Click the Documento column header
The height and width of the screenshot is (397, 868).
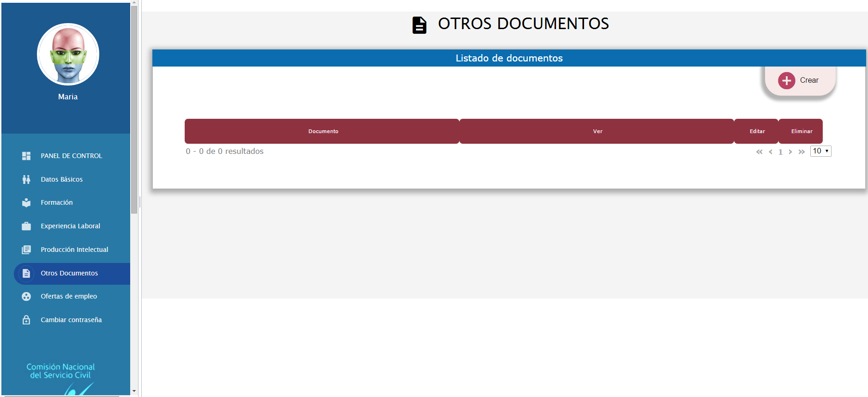(x=323, y=131)
